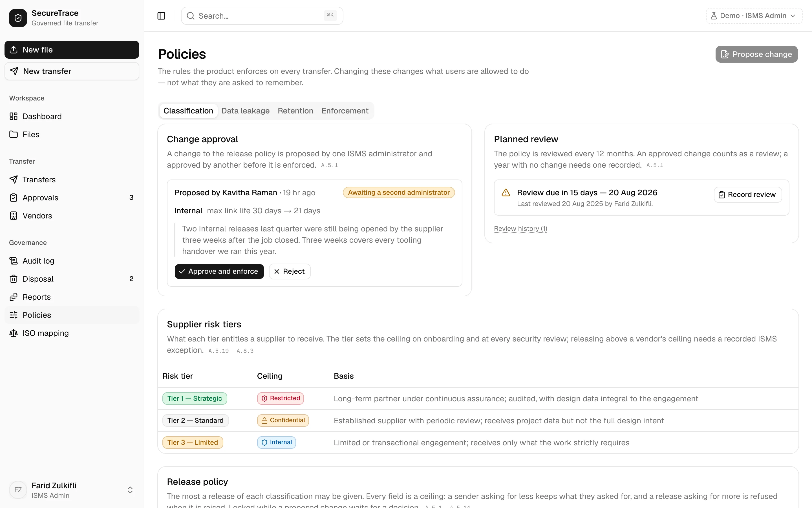This screenshot has height=508, width=812.
Task: Click the A.5.19 reference in Supplier risk tiers
Action: pyautogui.click(x=219, y=351)
